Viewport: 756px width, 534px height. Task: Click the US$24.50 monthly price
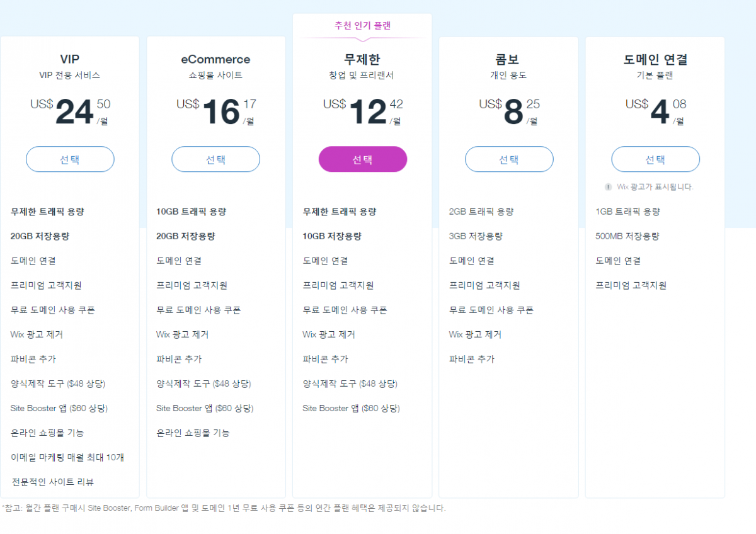coord(70,112)
